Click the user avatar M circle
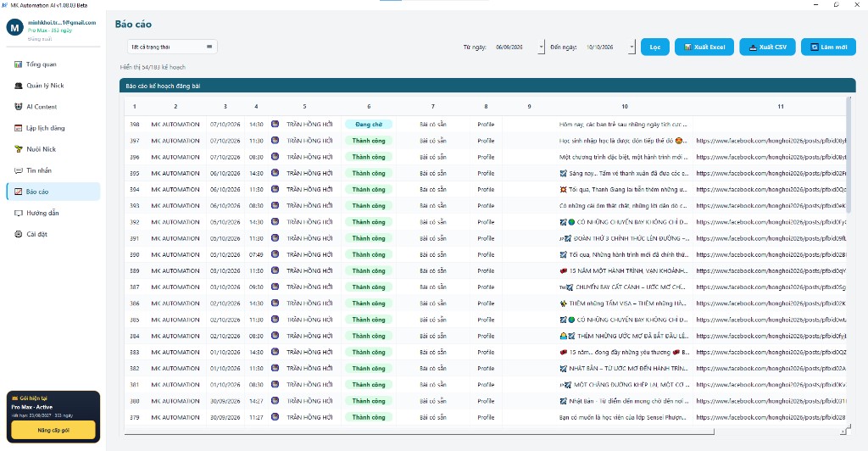The image size is (868, 451). point(15,26)
